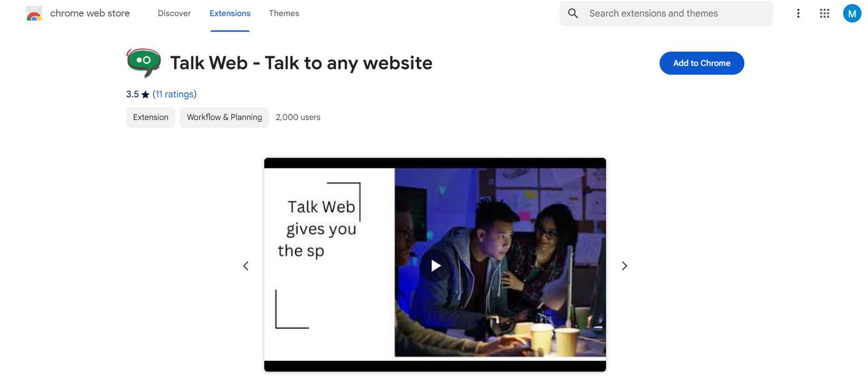Switch to the Discover tab

coord(174,14)
